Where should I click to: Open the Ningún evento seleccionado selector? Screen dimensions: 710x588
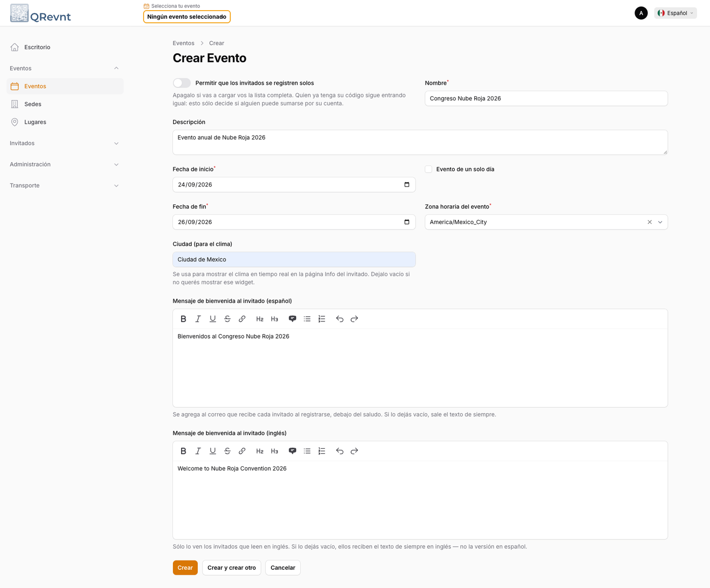(187, 17)
